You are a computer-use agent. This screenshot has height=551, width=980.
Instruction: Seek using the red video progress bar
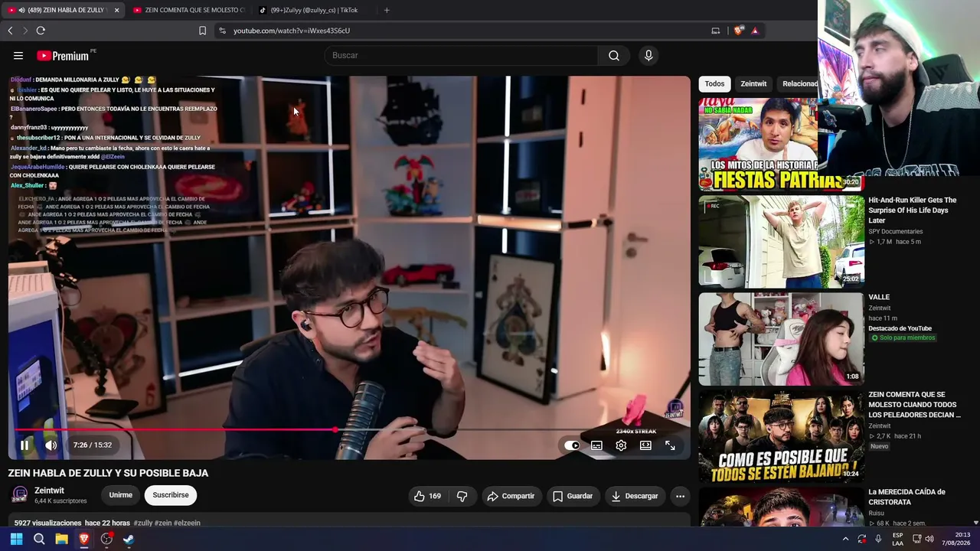(348, 429)
